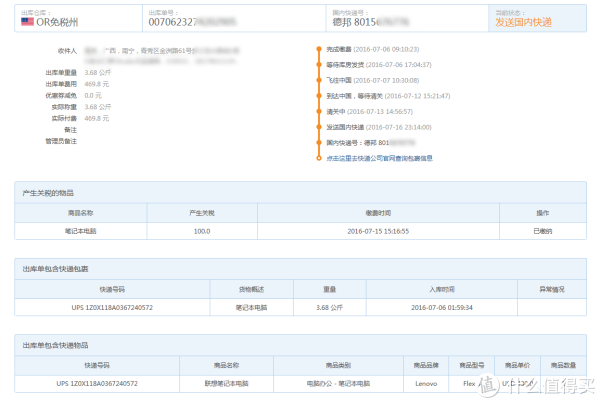The width and height of the screenshot is (600, 403).
Task: Click the 到达中国，等待清关 timeline entry
Action: tap(388, 96)
